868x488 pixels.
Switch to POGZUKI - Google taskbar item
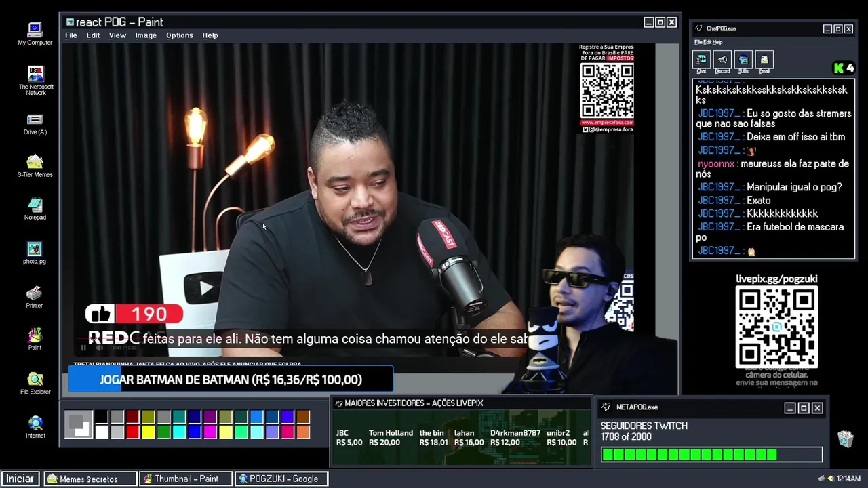click(x=281, y=479)
